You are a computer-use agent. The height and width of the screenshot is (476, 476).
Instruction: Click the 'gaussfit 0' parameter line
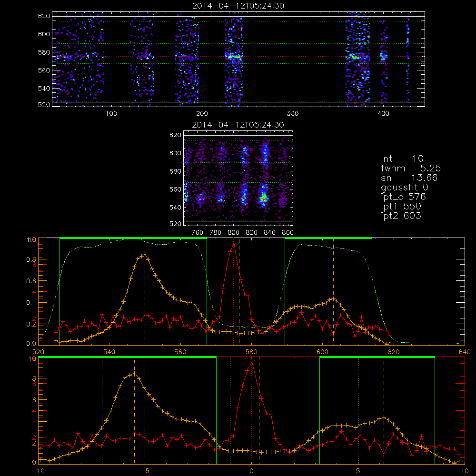point(404,187)
